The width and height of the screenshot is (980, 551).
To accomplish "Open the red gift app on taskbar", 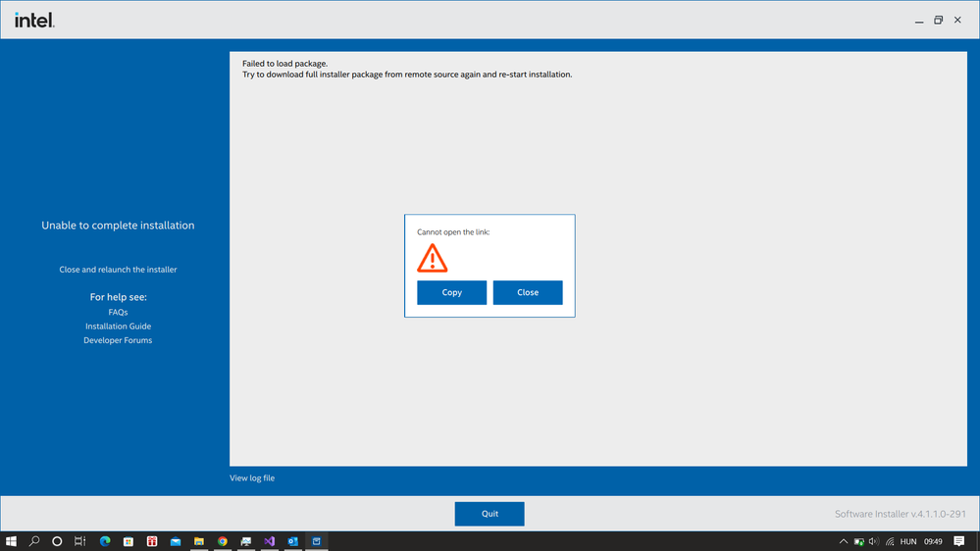I will point(152,541).
